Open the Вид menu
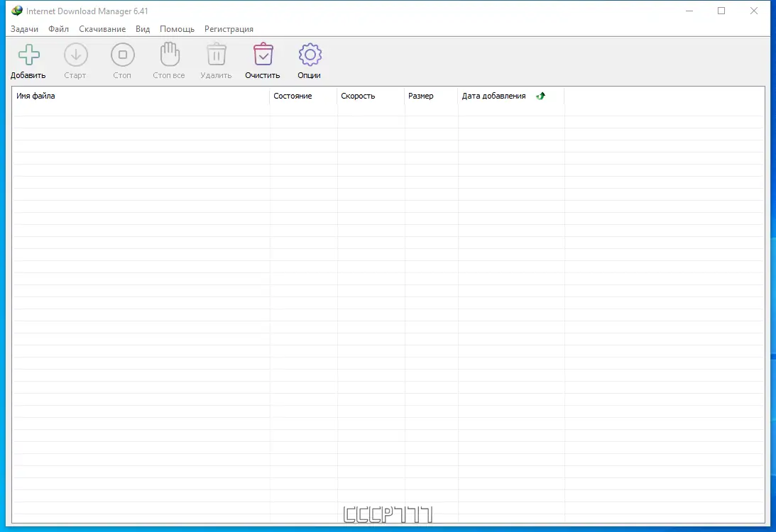This screenshot has width=776, height=532. (x=142, y=29)
